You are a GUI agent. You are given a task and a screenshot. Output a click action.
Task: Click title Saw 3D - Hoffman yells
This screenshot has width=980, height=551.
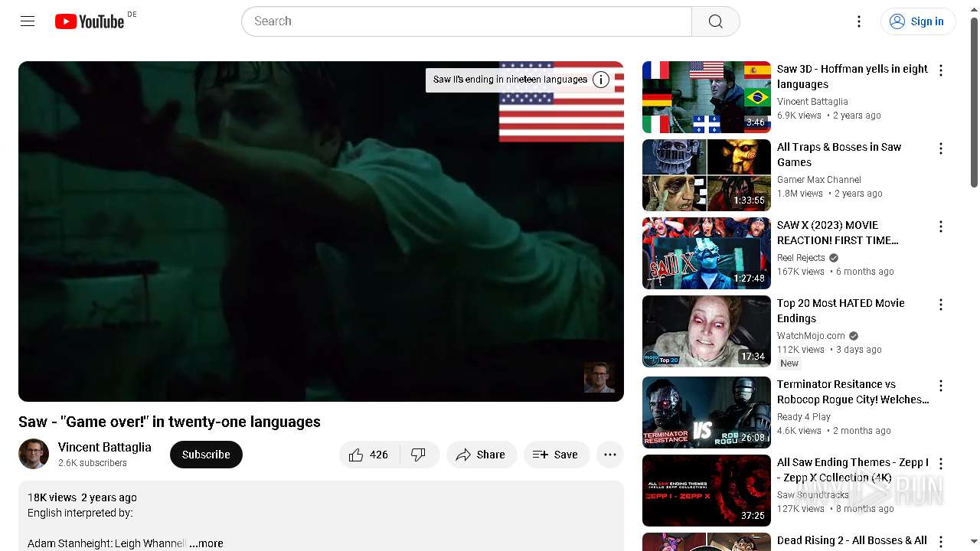point(852,77)
